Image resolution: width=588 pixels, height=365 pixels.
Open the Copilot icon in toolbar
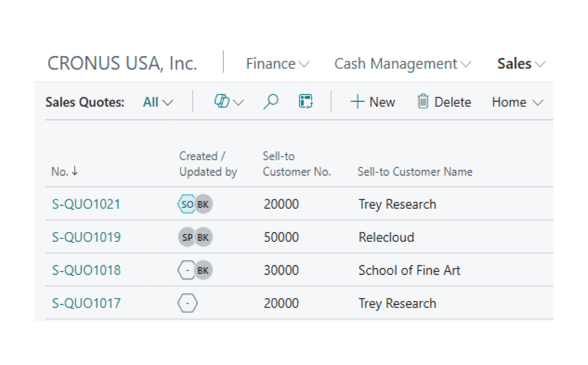pos(222,102)
